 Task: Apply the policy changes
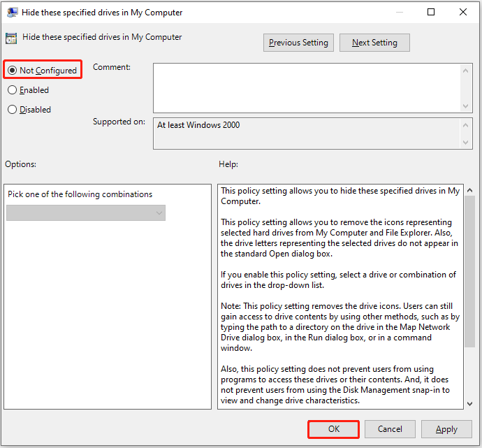coord(446,429)
